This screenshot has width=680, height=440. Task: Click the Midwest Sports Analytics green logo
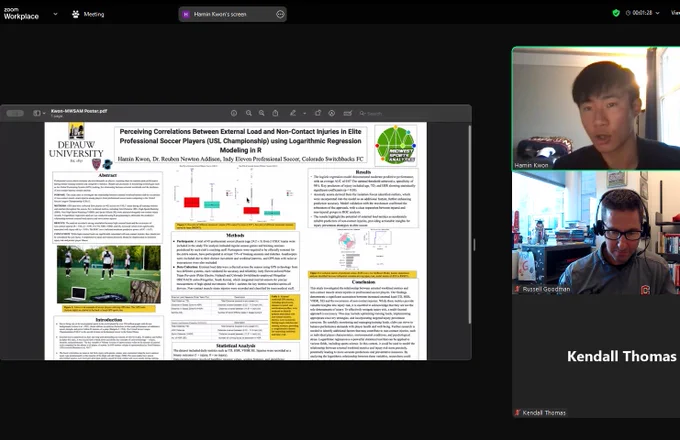click(x=396, y=145)
